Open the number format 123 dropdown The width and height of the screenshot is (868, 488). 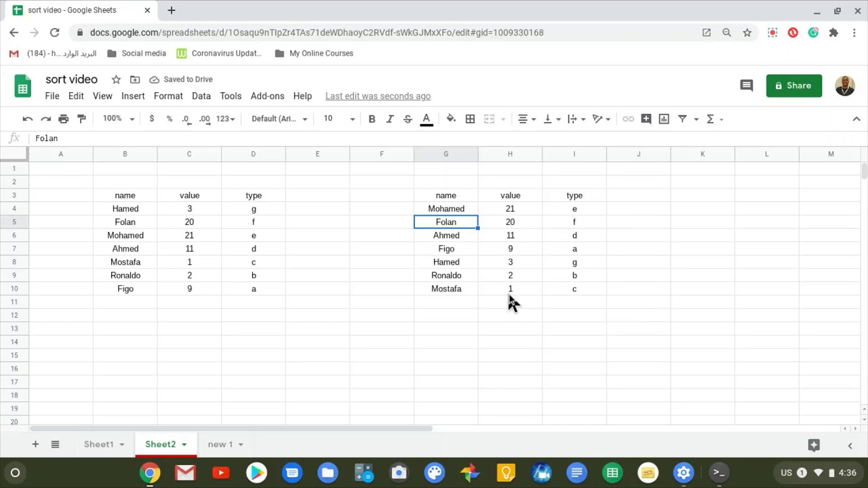point(225,119)
